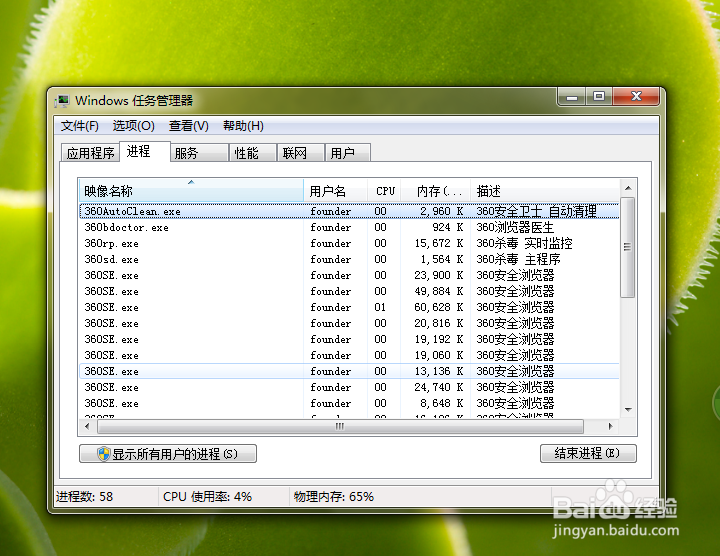The width and height of the screenshot is (720, 556).
Task: Minimize the Task Manager window
Action: click(x=572, y=97)
